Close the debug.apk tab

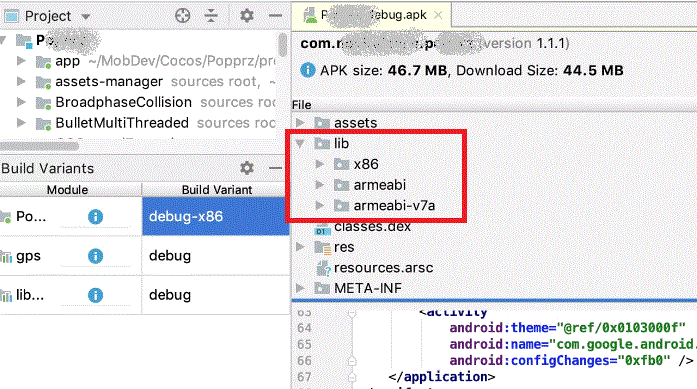tap(438, 15)
